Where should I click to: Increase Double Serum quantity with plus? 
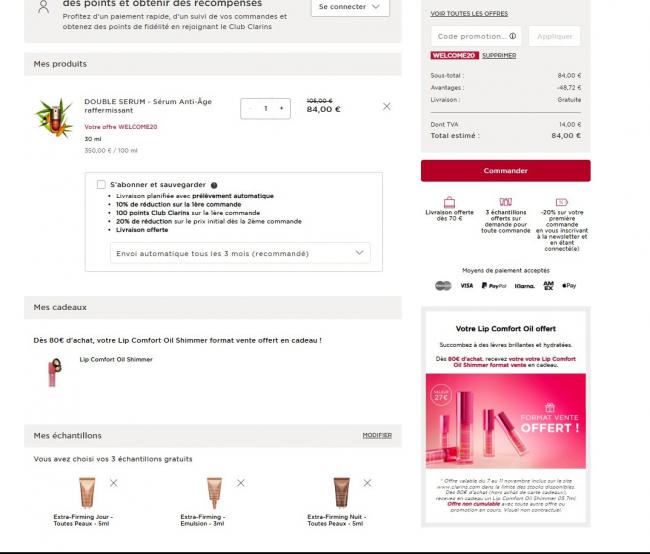point(281,108)
